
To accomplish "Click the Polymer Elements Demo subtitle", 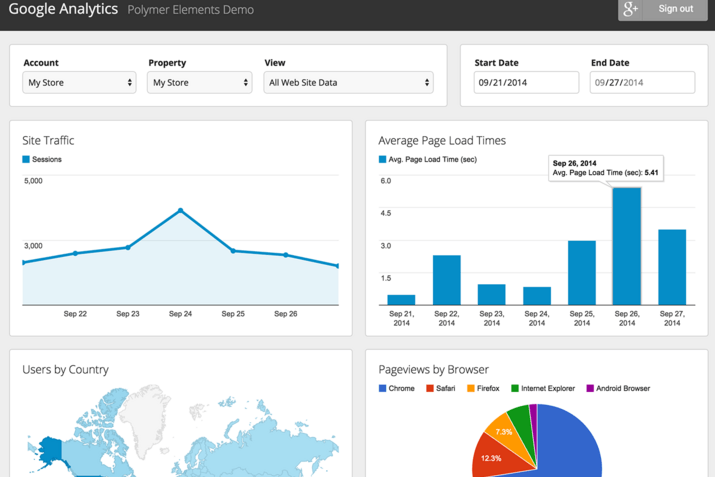I will (x=191, y=10).
